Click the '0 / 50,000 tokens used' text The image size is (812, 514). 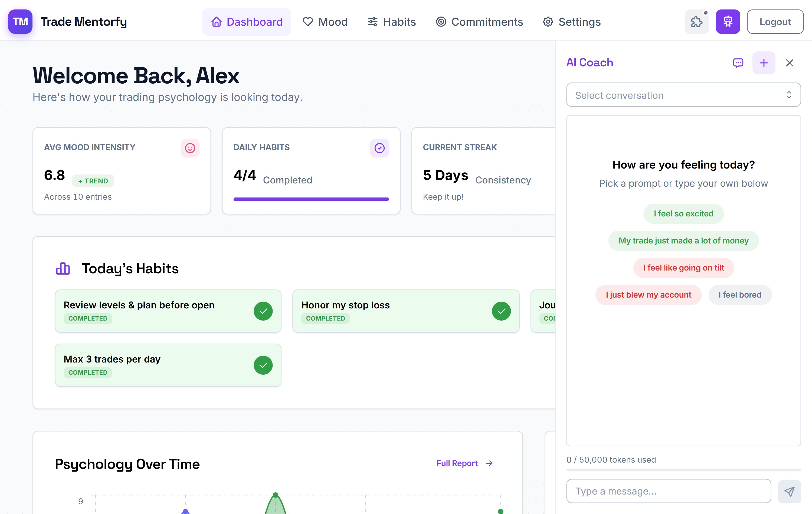pyautogui.click(x=611, y=460)
